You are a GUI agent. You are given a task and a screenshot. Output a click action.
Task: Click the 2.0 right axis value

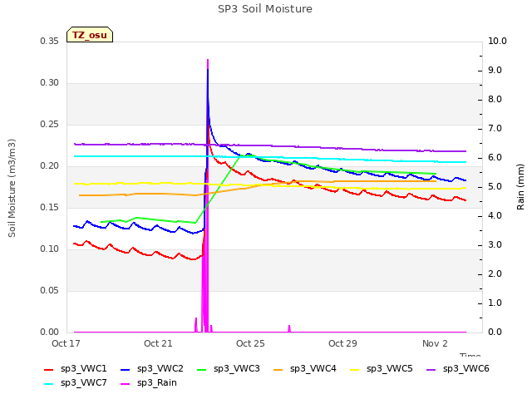pos(495,274)
